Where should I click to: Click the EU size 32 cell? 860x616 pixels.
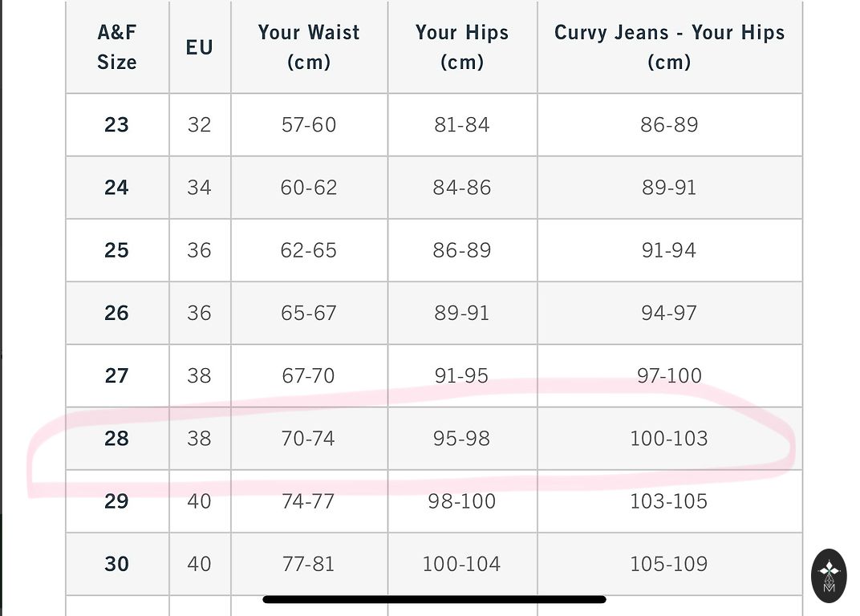[x=199, y=125]
